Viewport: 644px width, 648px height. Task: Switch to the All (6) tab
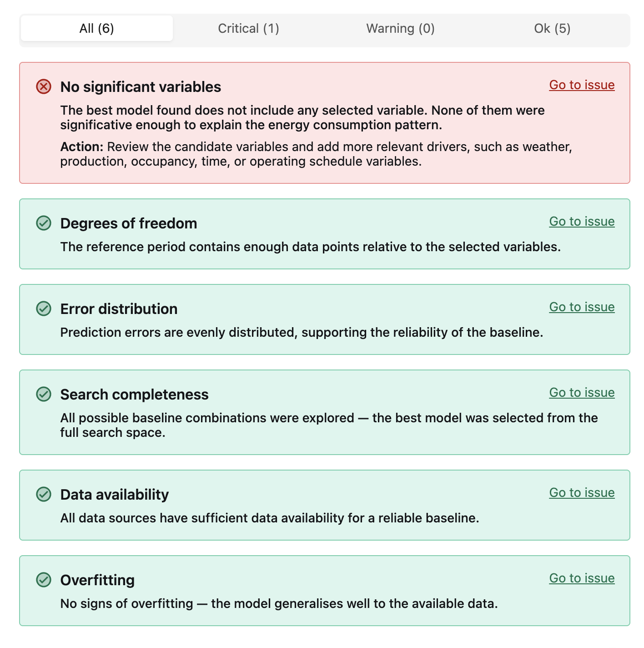click(97, 28)
